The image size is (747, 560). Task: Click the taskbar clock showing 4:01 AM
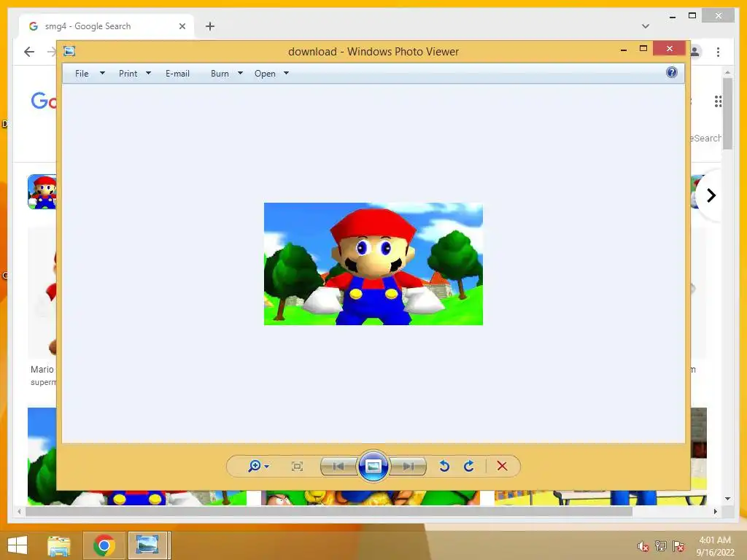click(x=715, y=545)
